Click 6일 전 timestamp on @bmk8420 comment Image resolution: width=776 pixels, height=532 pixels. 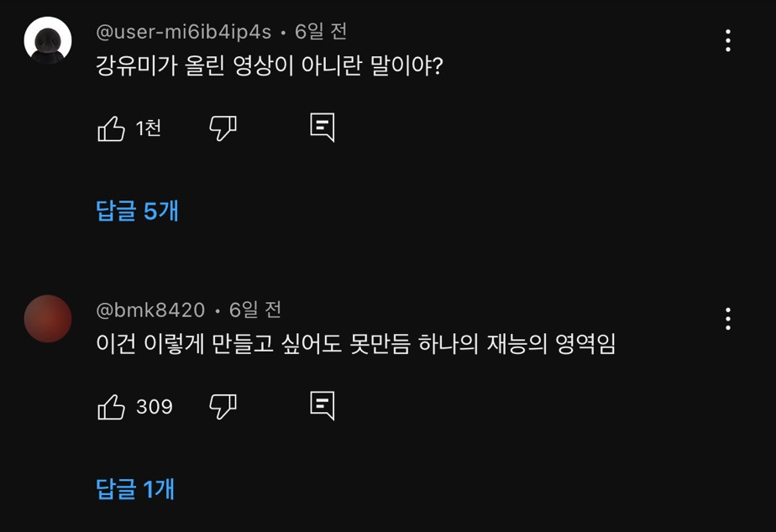pyautogui.click(x=255, y=310)
